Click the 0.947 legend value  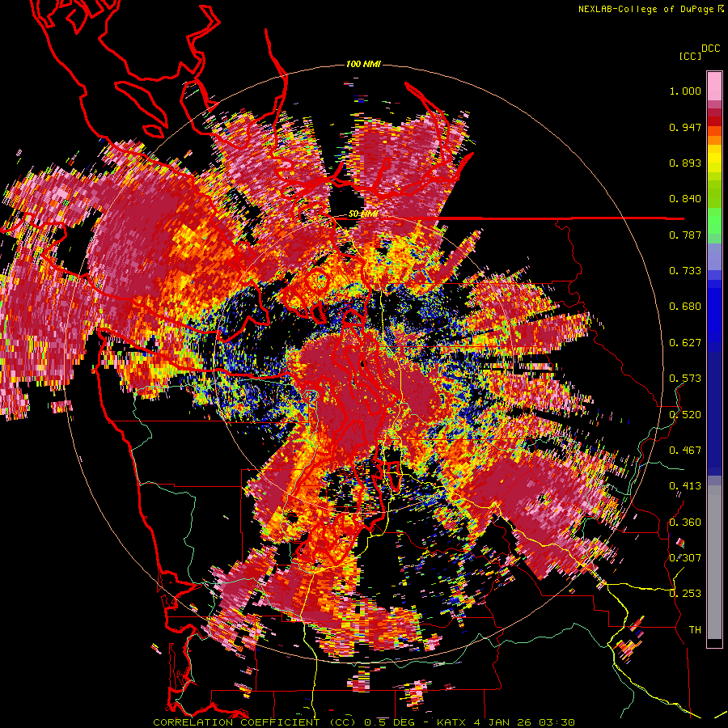(685, 127)
